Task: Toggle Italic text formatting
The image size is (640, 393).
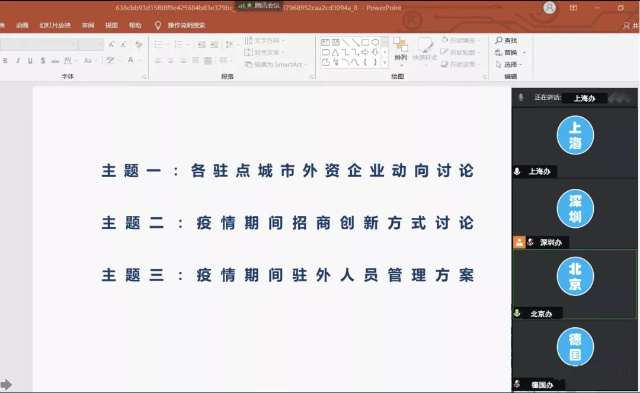Action: (x=18, y=60)
